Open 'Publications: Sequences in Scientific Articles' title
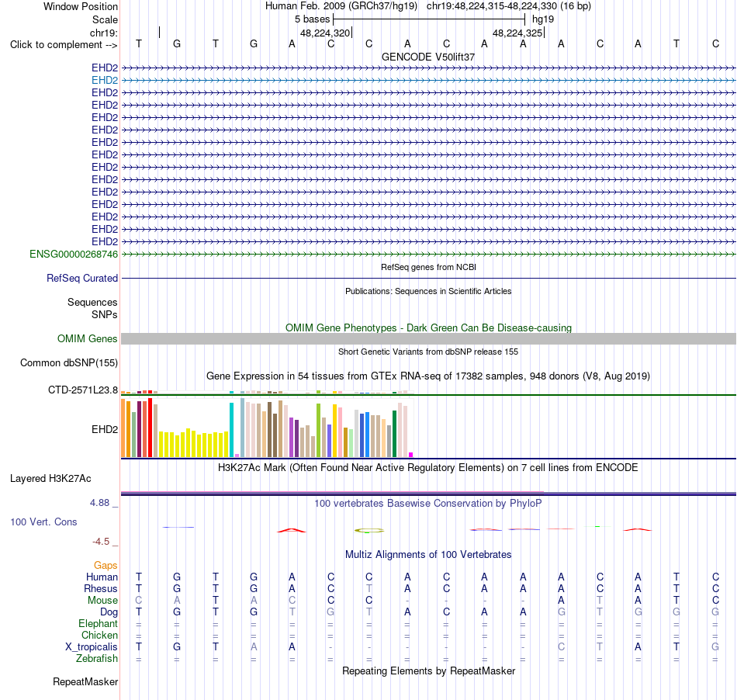This screenshot has height=700, width=737. point(428,291)
